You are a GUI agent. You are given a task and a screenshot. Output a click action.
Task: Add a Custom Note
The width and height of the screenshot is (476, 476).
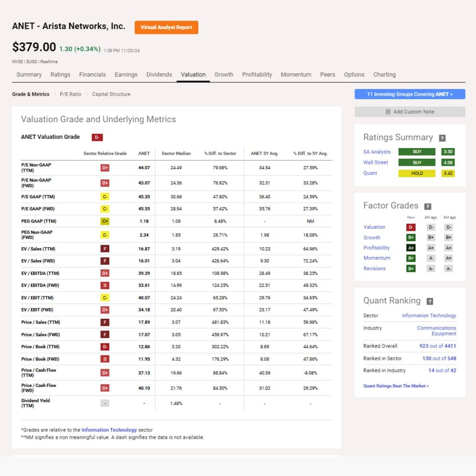410,112
